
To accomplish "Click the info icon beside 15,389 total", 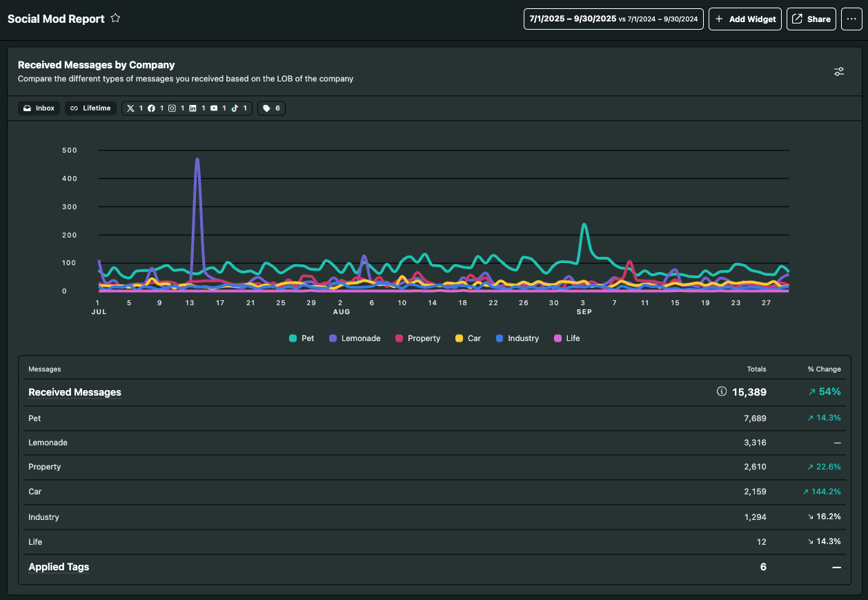I will 722,391.
